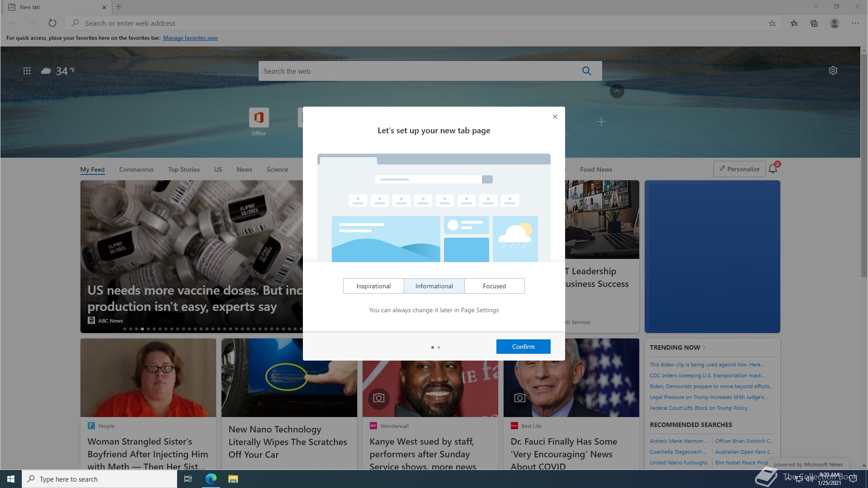Open the Favorites list icon

point(794,23)
